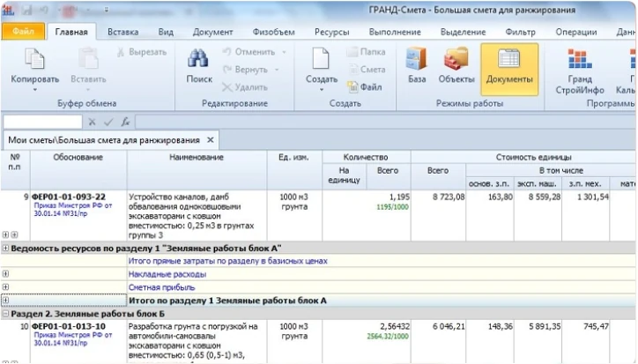Expand first plus box of row 9
Image resolution: width=638 pixels, height=364 pixels.
[5, 234]
